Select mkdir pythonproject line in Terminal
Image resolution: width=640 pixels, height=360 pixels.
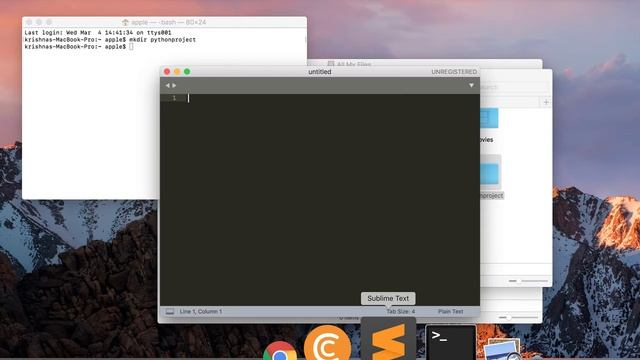110,40
